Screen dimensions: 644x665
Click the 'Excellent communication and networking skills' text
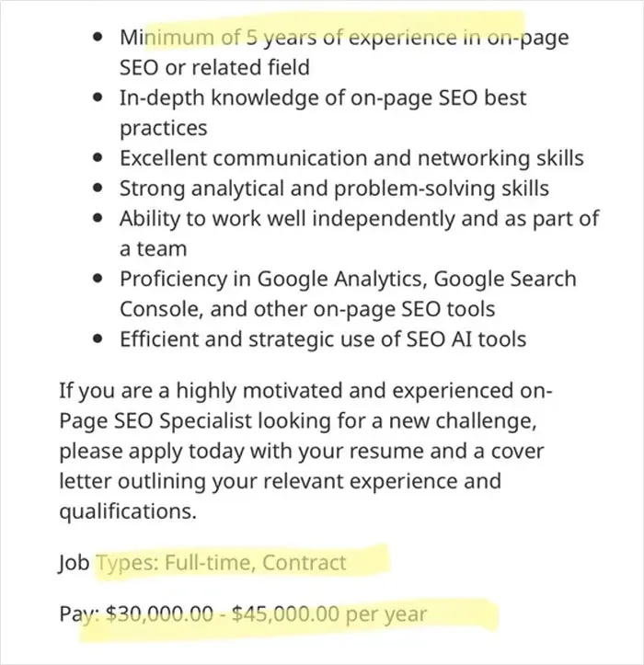(351, 158)
